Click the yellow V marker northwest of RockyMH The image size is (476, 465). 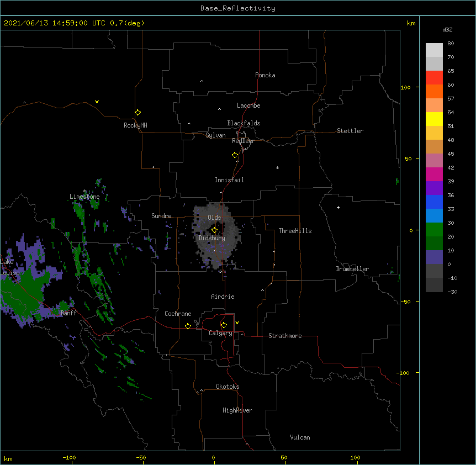(x=97, y=102)
